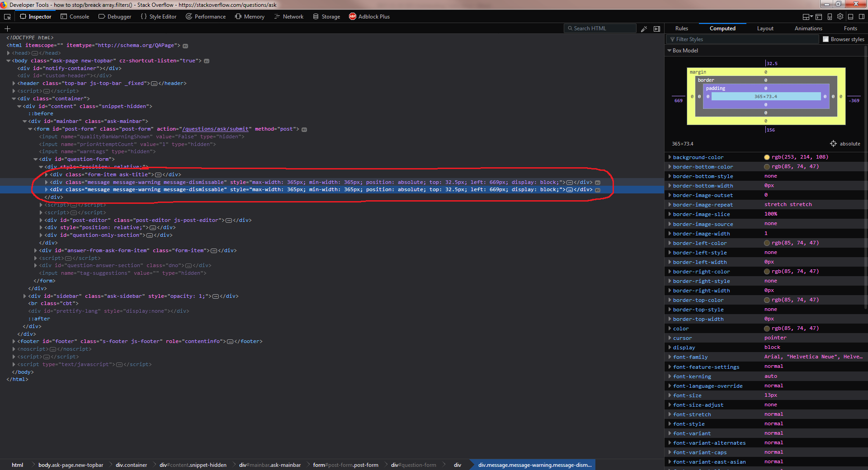Focus the Search HTML field
The image size is (868, 470).
(x=600, y=28)
